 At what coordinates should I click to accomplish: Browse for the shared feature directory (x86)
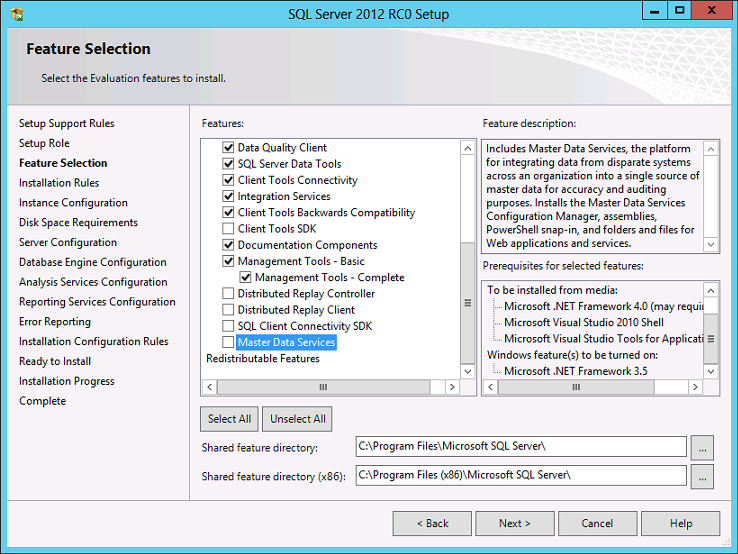702,476
